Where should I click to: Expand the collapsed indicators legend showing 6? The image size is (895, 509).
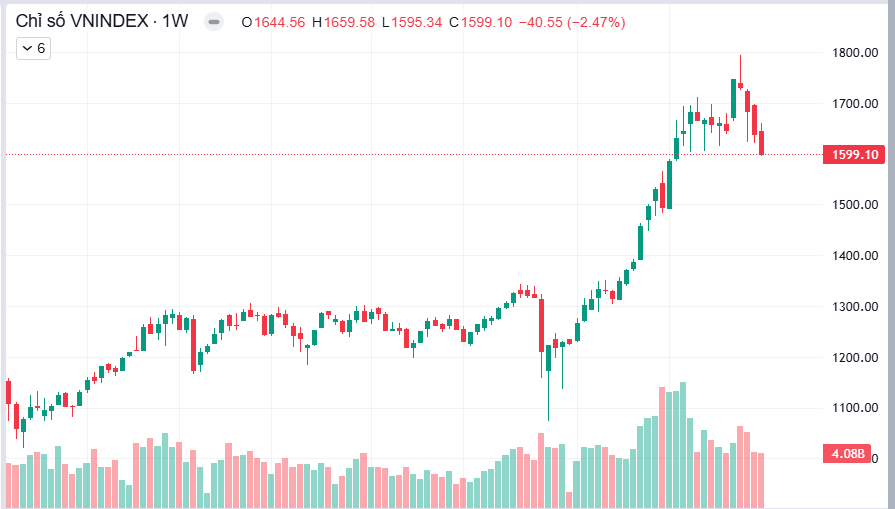click(x=34, y=49)
